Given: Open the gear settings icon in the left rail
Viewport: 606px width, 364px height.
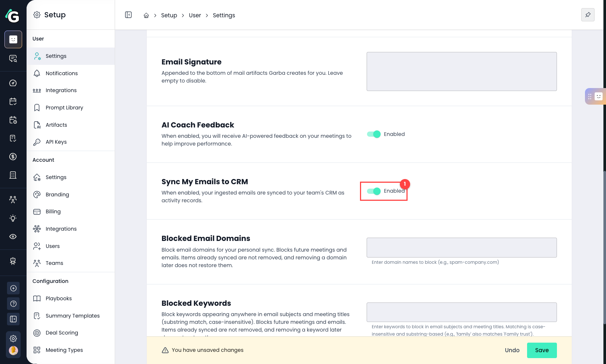Looking at the screenshot, I should pyautogui.click(x=13, y=338).
